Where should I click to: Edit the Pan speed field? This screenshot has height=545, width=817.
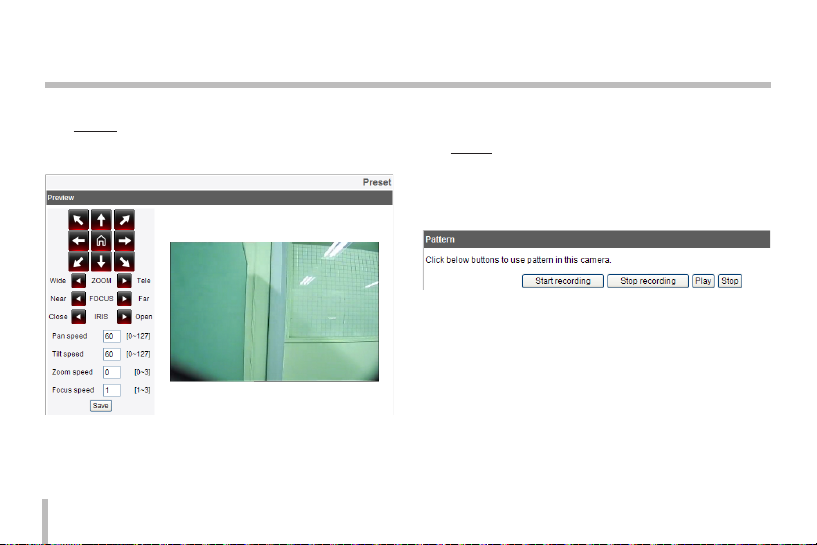(112, 337)
